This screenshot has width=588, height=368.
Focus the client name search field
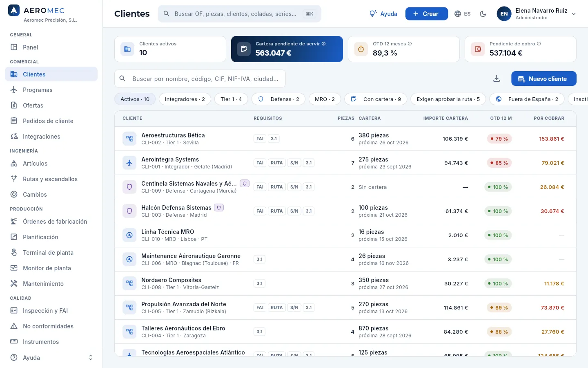click(200, 79)
